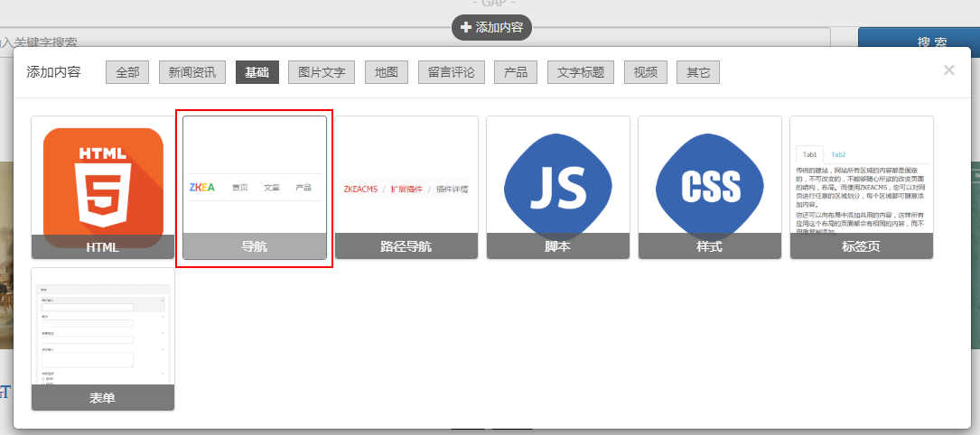Close the 添加内容 dialog
The width and height of the screenshot is (980, 435).
coord(948,69)
